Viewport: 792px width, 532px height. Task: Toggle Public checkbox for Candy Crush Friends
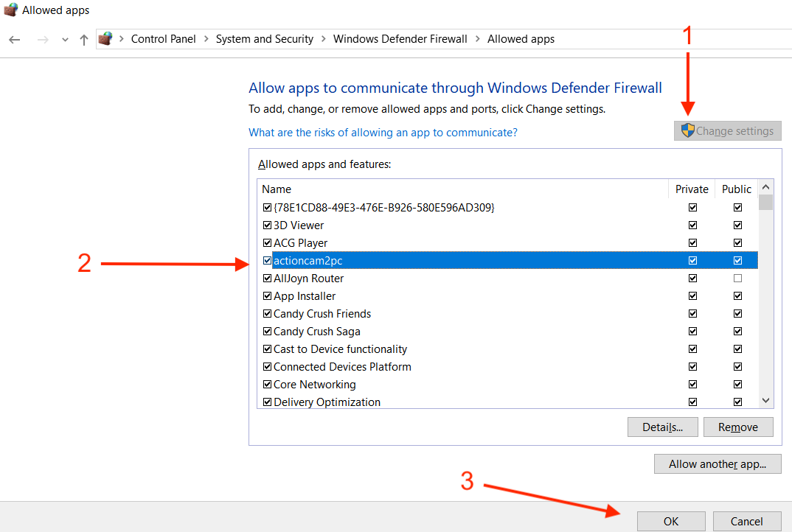tap(738, 313)
